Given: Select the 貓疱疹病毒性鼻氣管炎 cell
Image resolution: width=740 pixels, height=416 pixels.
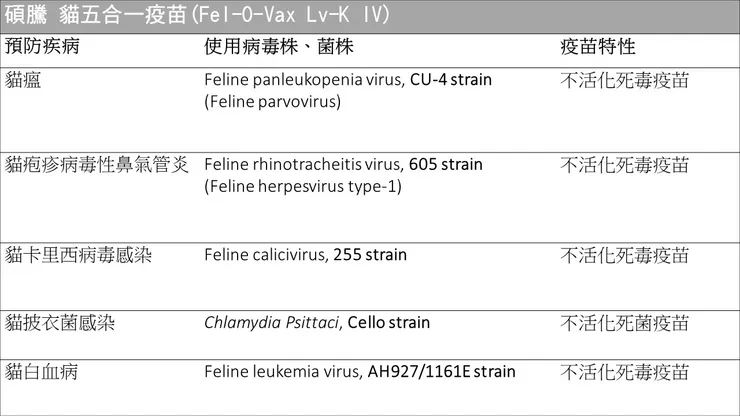Looking at the screenshot, I should click(x=96, y=164).
